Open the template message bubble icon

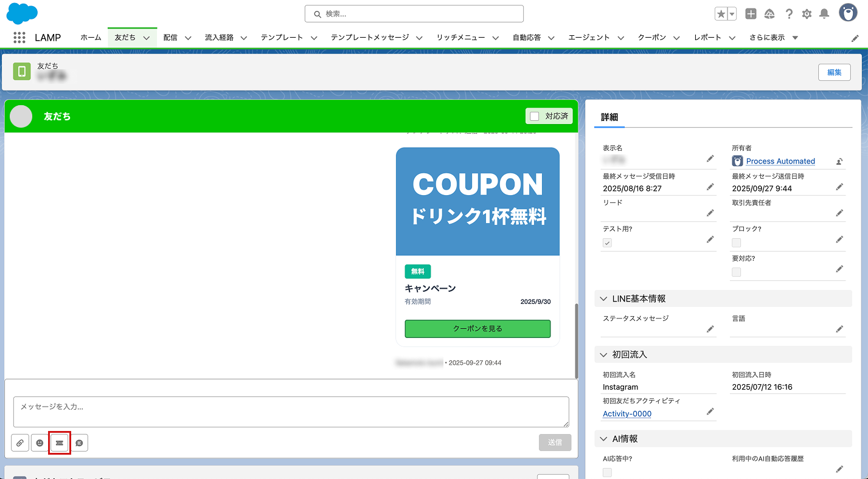tap(79, 443)
